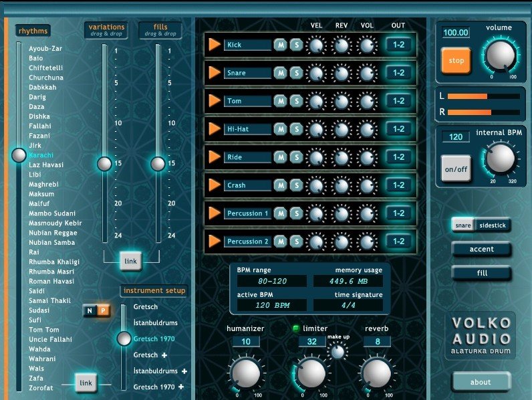Click the Kick VEL knob
Screen dimensions: 532x400
coord(316,45)
